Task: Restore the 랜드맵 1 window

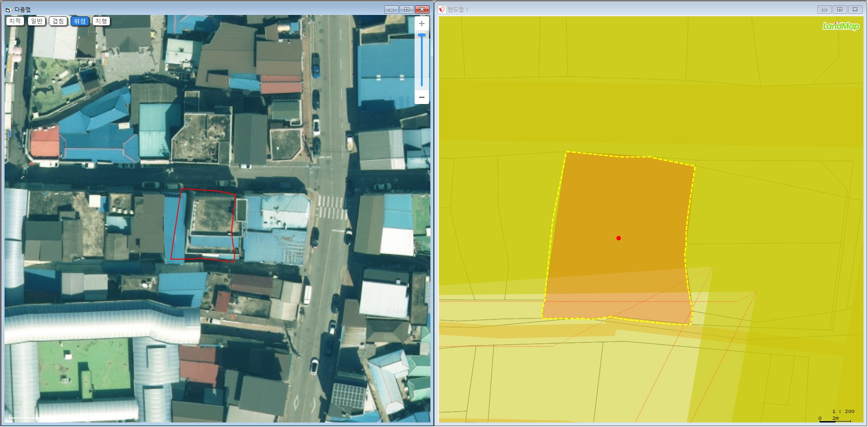Action: click(x=840, y=9)
